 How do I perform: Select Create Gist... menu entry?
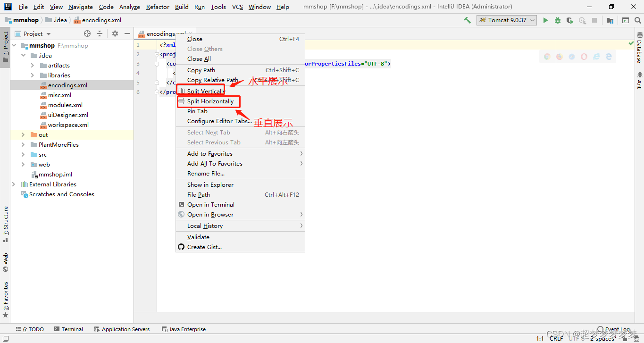240,247
